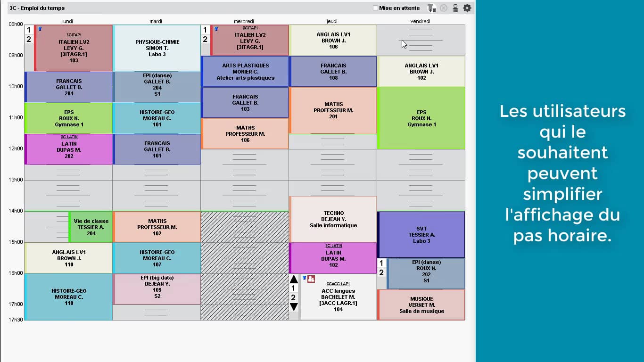Click the 17h30 time label
The height and width of the screenshot is (362, 644).
point(16,320)
